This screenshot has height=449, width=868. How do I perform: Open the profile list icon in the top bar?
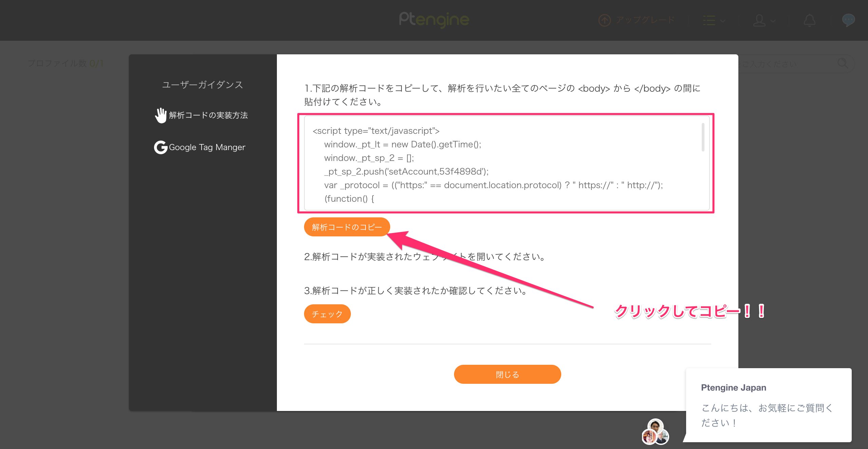pyautogui.click(x=710, y=20)
